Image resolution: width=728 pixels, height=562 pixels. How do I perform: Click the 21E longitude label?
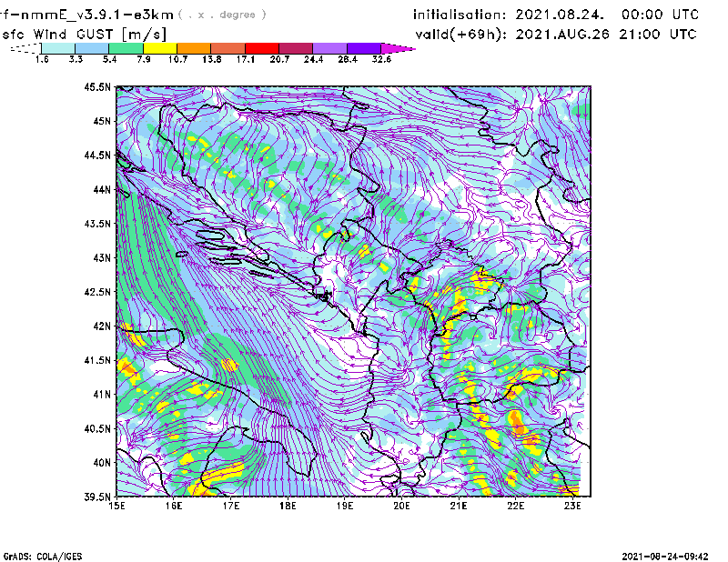click(459, 506)
